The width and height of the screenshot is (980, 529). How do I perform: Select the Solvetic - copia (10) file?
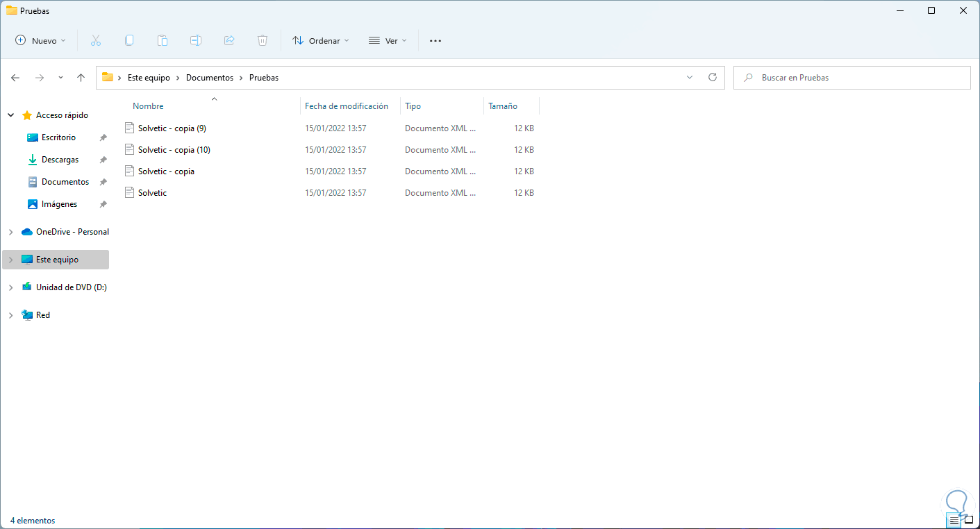[174, 150]
